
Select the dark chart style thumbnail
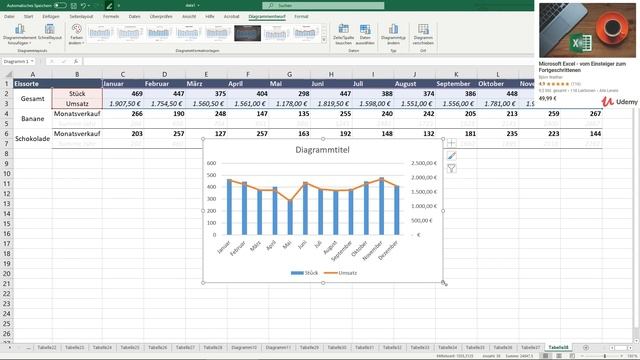[247, 33]
